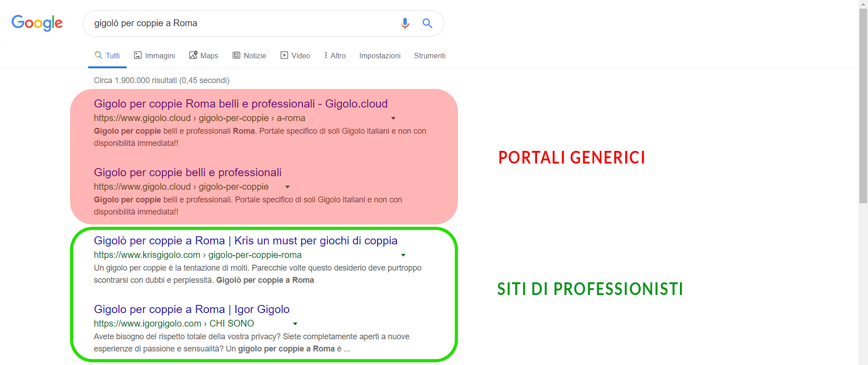Open Kris 'un must per giochi di coppia' result
Screen dimensions: 868x365
[x=245, y=241]
